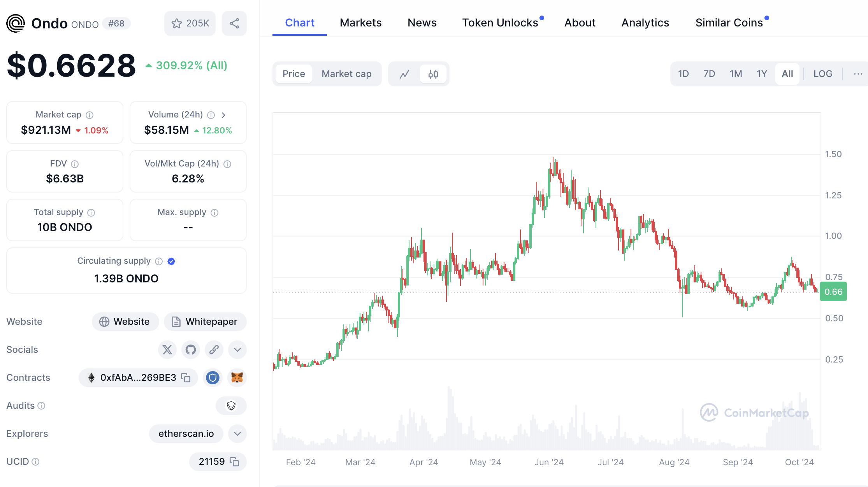Open etherscan.io explorer link
The width and height of the screenshot is (868, 487).
pos(186,434)
